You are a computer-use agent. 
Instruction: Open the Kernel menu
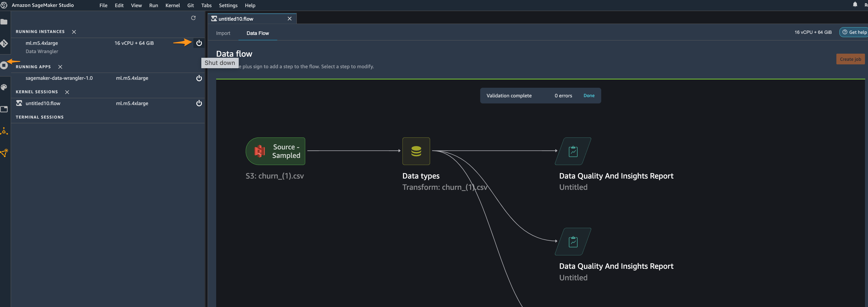point(172,6)
